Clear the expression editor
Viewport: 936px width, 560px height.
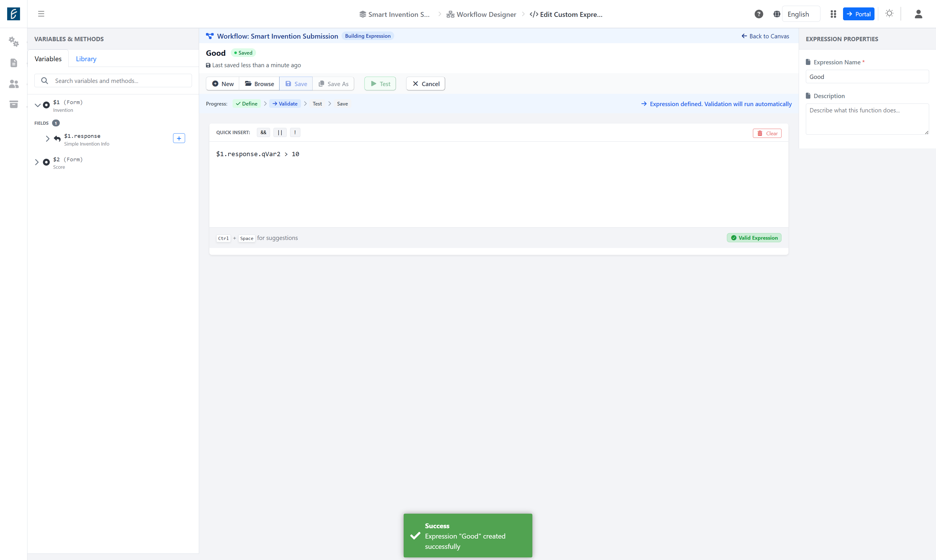pos(767,134)
